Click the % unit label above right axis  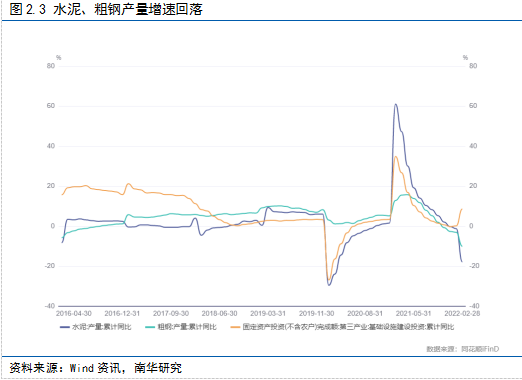pyautogui.click(x=465, y=58)
